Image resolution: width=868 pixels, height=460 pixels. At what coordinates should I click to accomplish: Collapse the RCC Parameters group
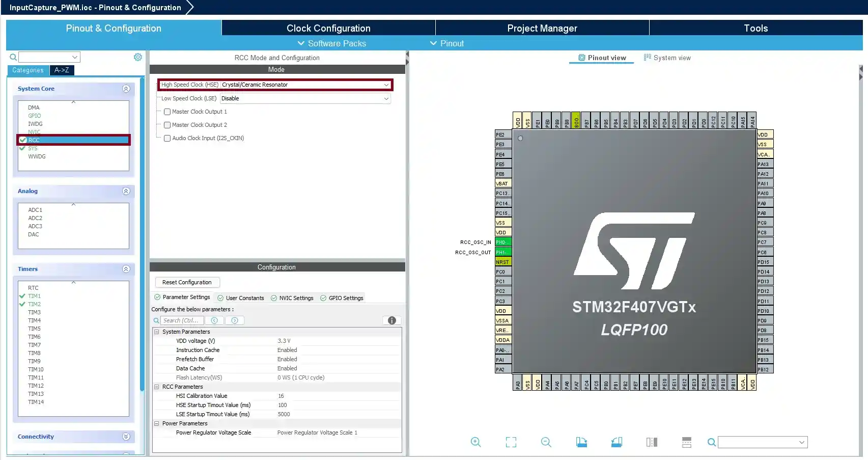(x=157, y=387)
